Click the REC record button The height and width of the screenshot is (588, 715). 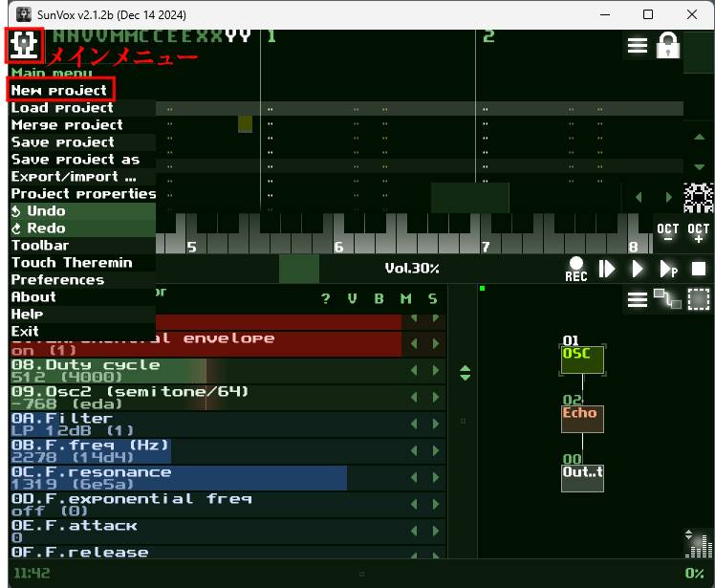(x=576, y=269)
